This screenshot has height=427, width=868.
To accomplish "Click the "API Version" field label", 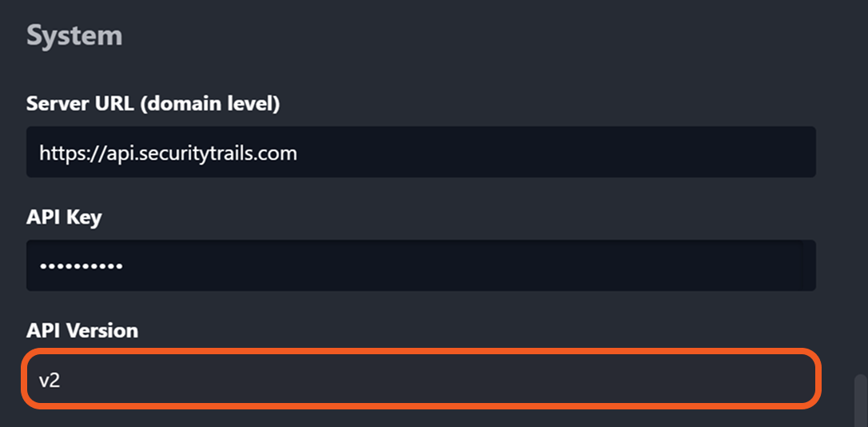I will click(x=82, y=330).
